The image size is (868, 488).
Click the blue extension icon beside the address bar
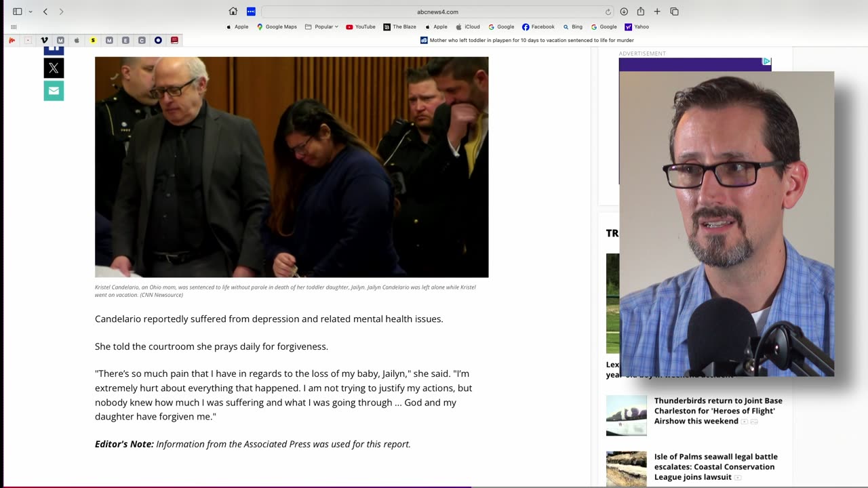click(251, 12)
